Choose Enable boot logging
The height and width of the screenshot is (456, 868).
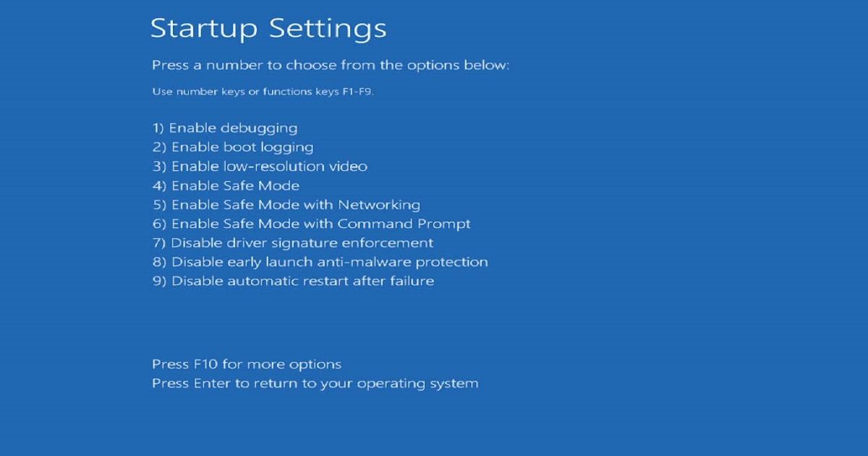tap(233, 147)
